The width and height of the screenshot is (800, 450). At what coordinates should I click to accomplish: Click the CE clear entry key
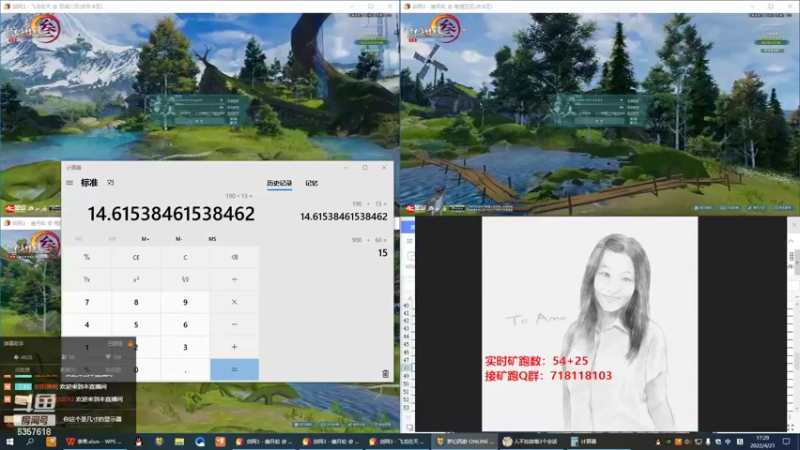pos(136,257)
